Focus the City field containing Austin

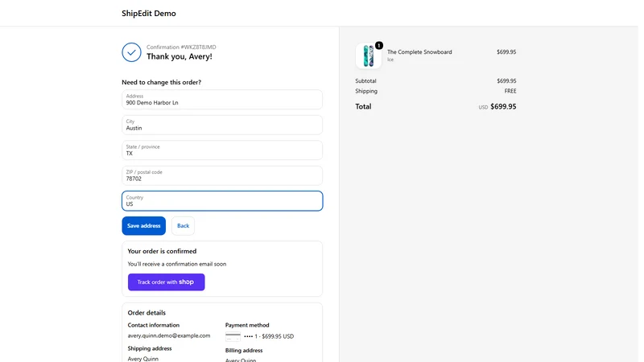tap(222, 125)
